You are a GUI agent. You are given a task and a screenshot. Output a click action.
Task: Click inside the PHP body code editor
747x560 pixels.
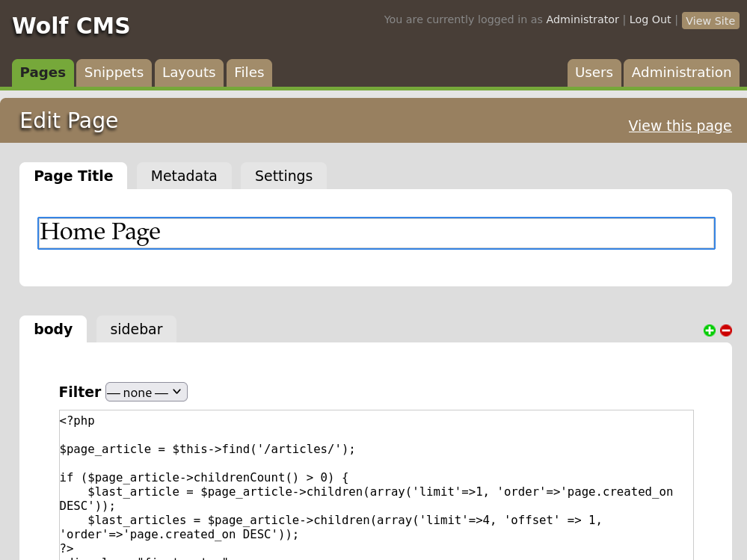click(376, 479)
